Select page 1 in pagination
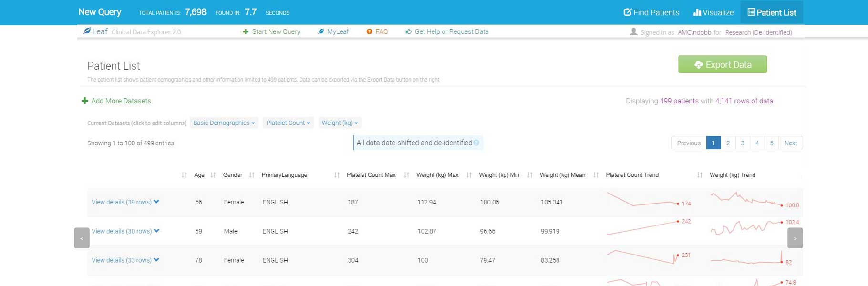 coord(713,143)
